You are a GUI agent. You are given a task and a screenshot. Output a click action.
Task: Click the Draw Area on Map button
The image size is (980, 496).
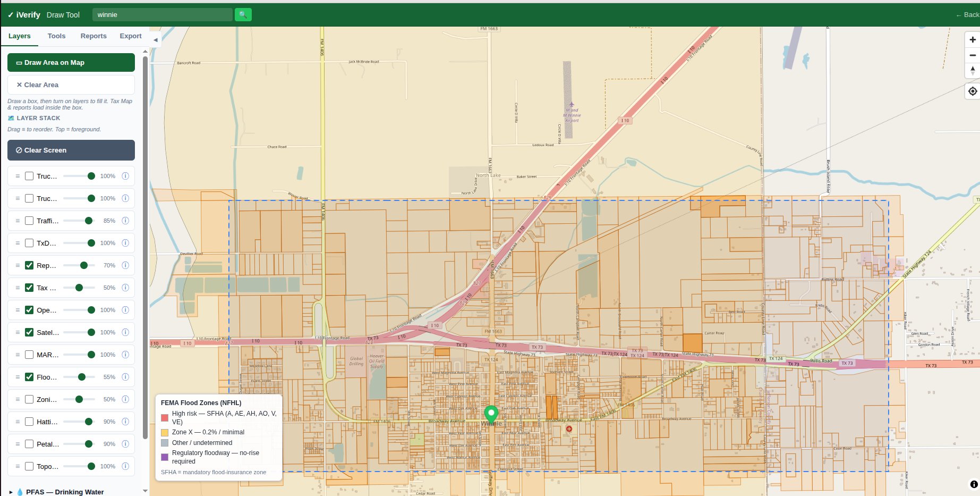click(x=71, y=62)
